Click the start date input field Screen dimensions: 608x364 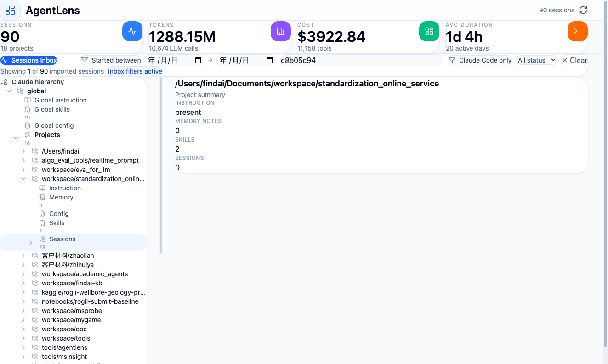click(174, 60)
